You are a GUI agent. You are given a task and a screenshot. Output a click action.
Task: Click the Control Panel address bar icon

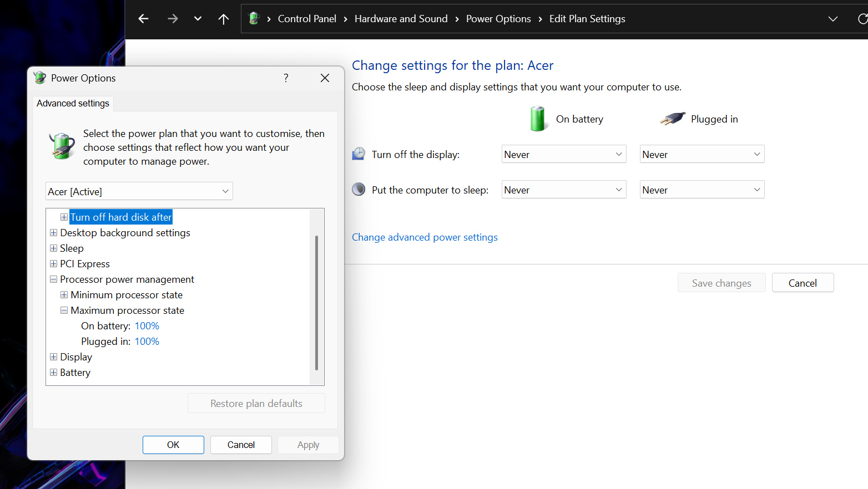(254, 18)
